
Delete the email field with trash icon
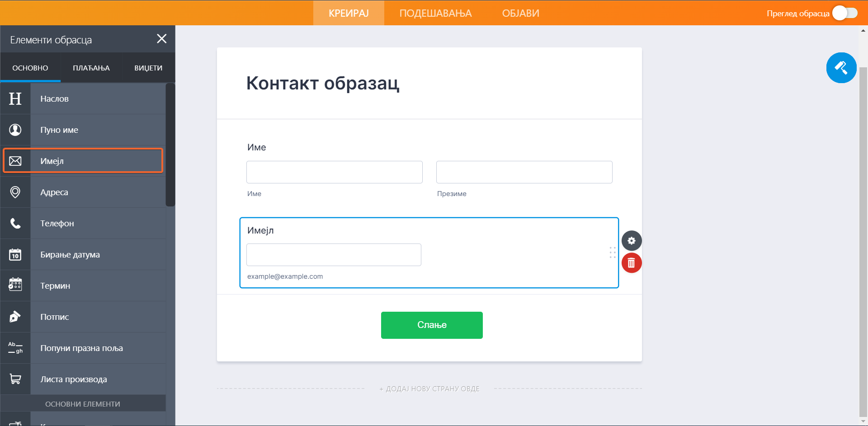click(632, 262)
